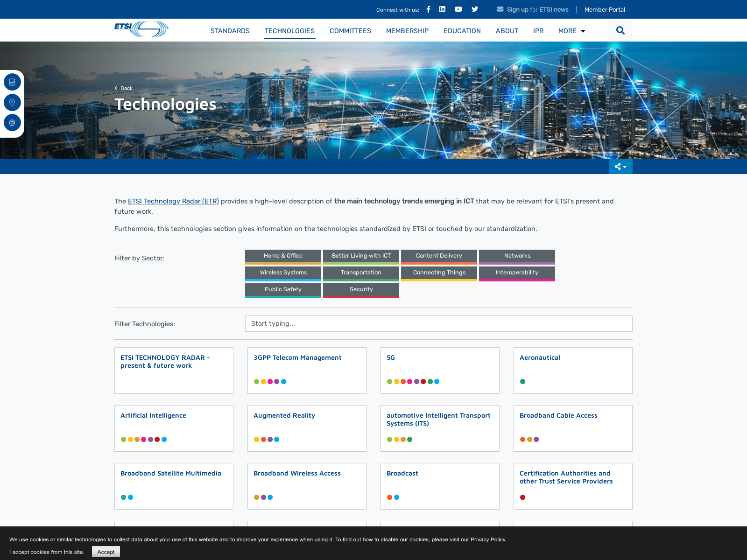This screenshot has height=560, width=747.
Task: Open 3GPP Telecom Management card
Action: click(x=307, y=371)
